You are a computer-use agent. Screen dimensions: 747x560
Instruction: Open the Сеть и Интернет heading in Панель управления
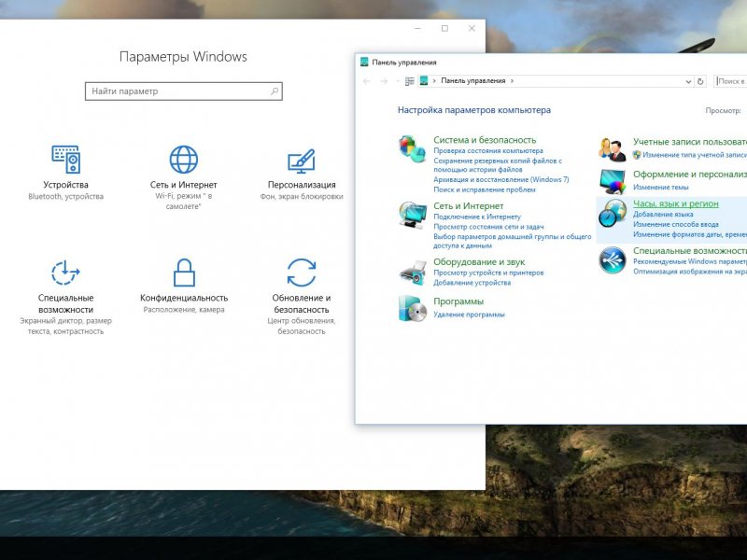coord(469,206)
